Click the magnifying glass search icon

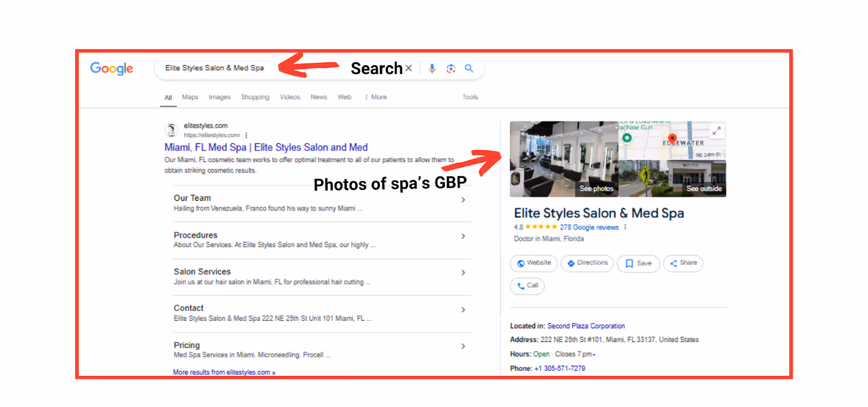click(469, 68)
